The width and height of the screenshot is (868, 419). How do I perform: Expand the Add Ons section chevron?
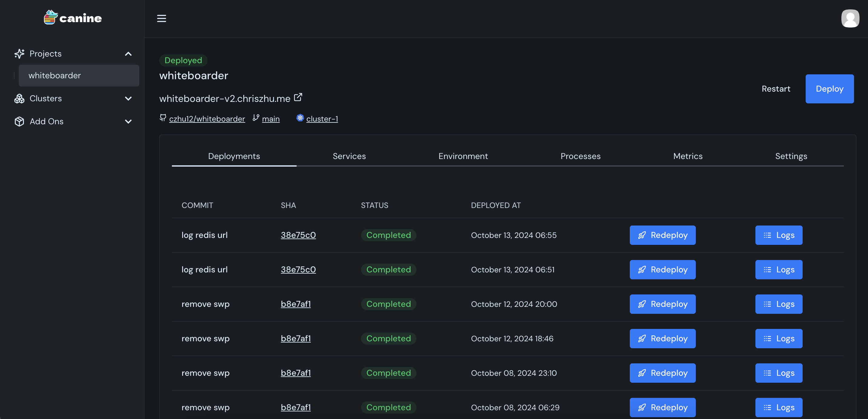coord(128,122)
